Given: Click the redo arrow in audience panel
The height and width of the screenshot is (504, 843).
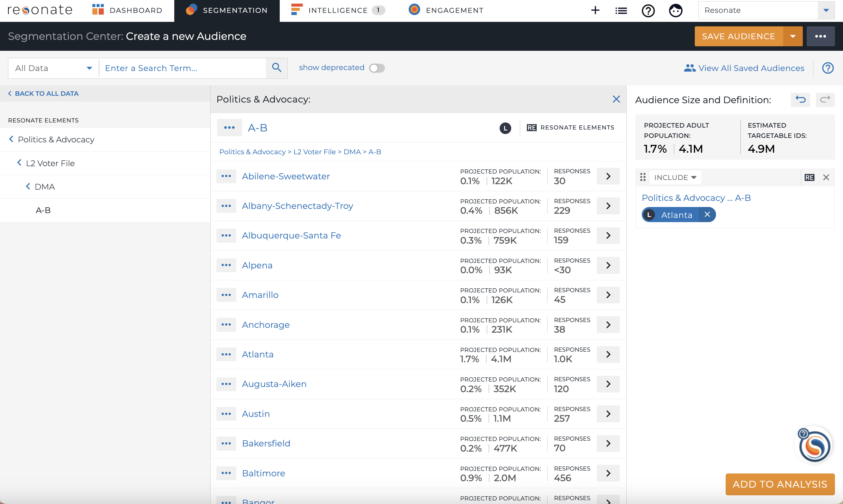Looking at the screenshot, I should (825, 100).
